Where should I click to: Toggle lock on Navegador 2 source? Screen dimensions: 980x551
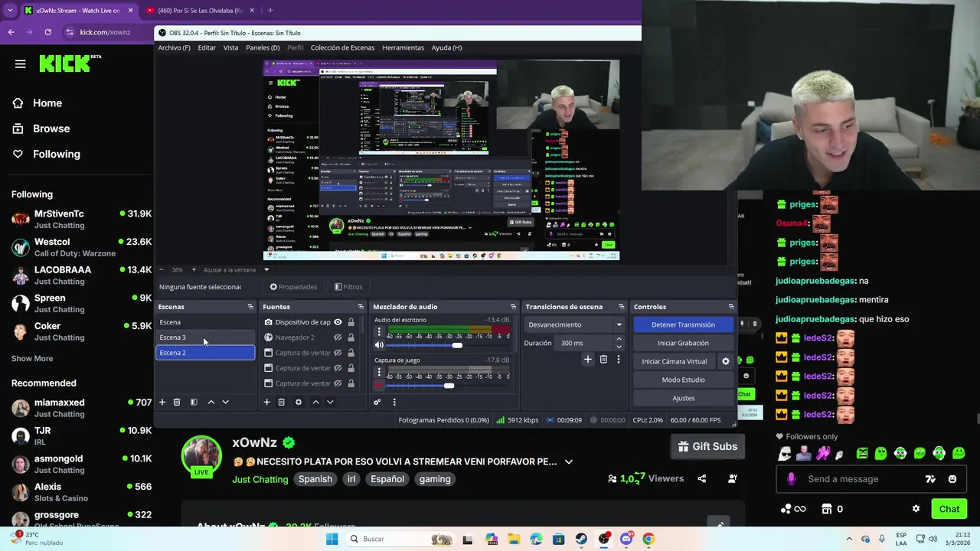tap(351, 337)
